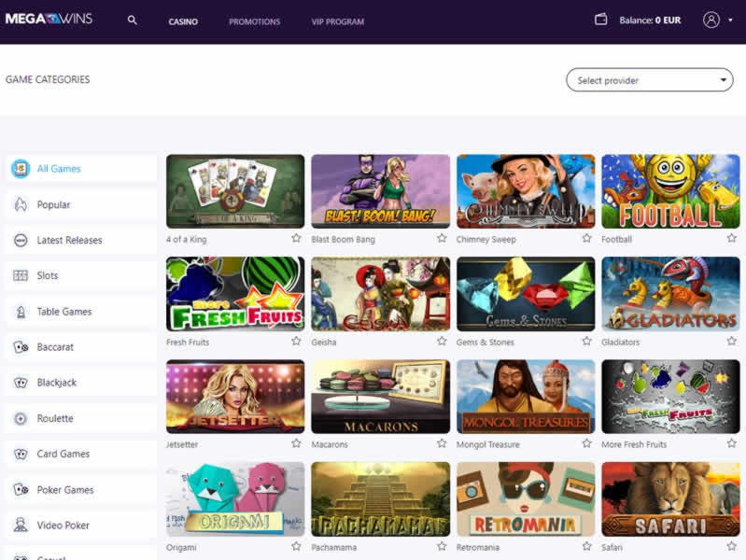Launch the Football game thumbnail
The height and width of the screenshot is (560, 746).
tap(670, 191)
